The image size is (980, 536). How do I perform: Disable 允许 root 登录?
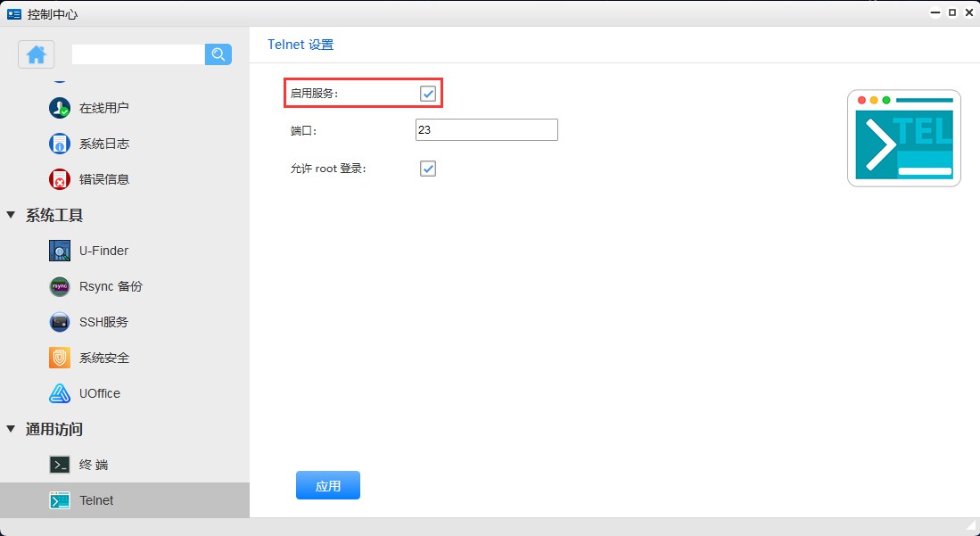click(x=427, y=168)
